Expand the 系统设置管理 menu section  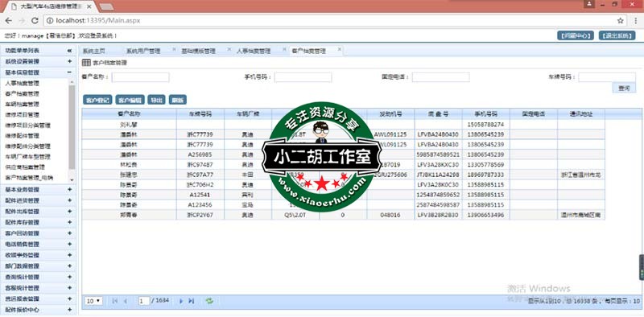(69, 62)
